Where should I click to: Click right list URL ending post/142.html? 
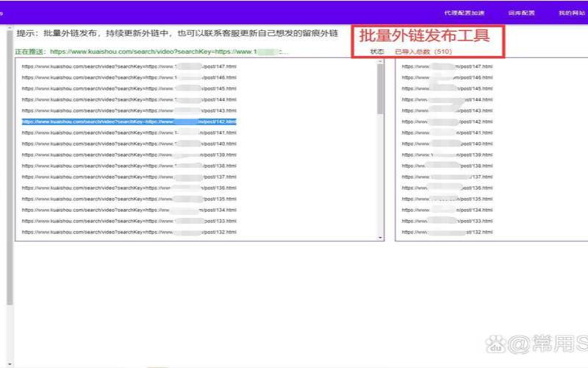pos(448,121)
